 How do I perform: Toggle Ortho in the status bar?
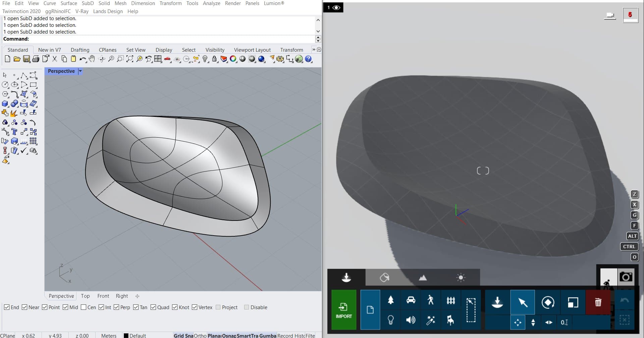coord(200,335)
